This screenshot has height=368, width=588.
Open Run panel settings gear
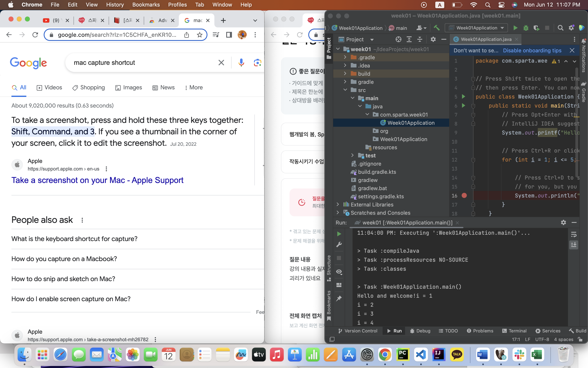pyautogui.click(x=563, y=222)
